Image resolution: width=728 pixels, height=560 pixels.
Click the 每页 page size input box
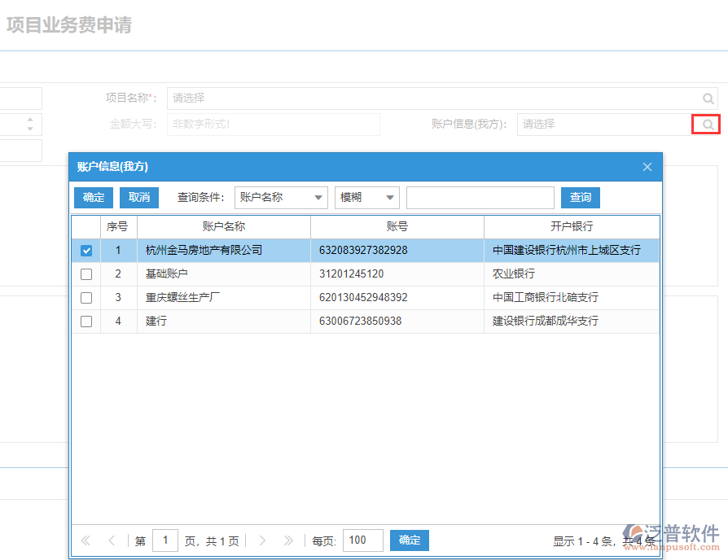point(362,540)
